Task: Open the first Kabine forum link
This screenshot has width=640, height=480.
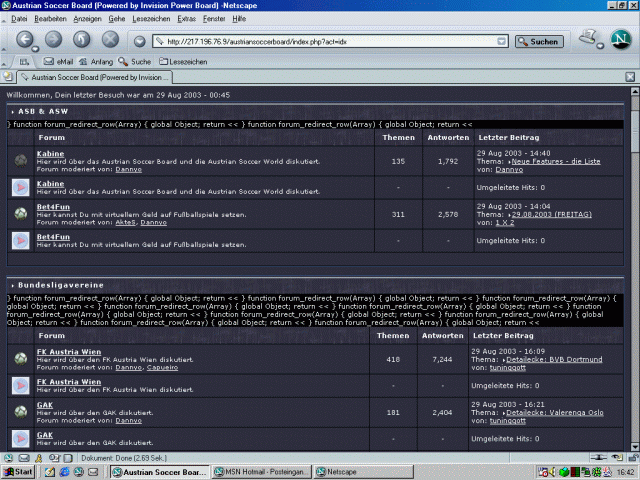Action: pyautogui.click(x=50, y=154)
